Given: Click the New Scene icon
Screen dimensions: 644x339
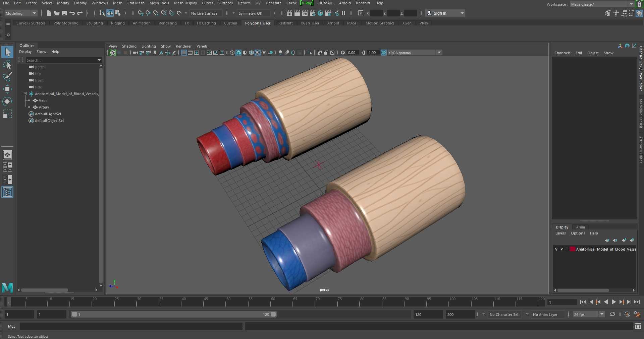Looking at the screenshot, I should coord(49,13).
